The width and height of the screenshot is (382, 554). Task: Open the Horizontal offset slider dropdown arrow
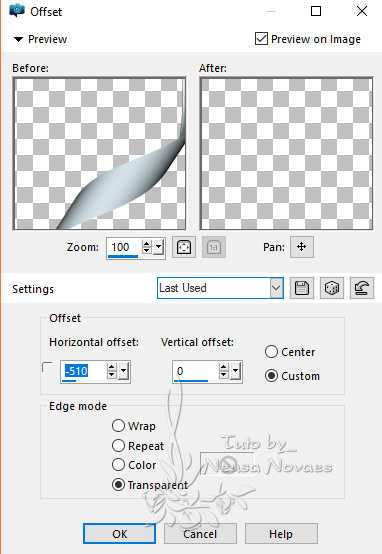(123, 371)
